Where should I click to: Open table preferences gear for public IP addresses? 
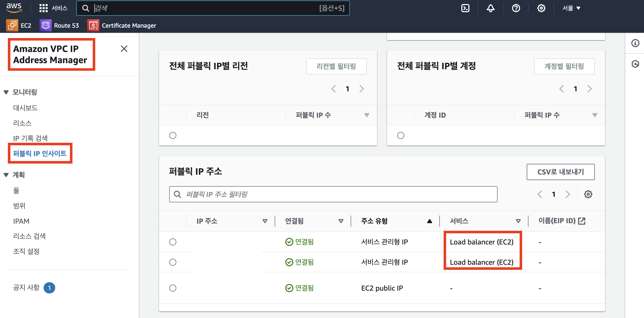coord(588,194)
